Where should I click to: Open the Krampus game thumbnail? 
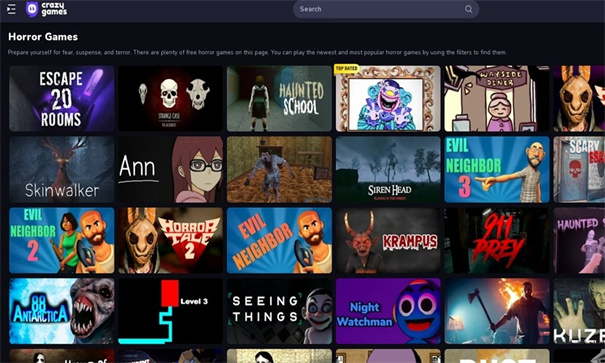pos(388,240)
